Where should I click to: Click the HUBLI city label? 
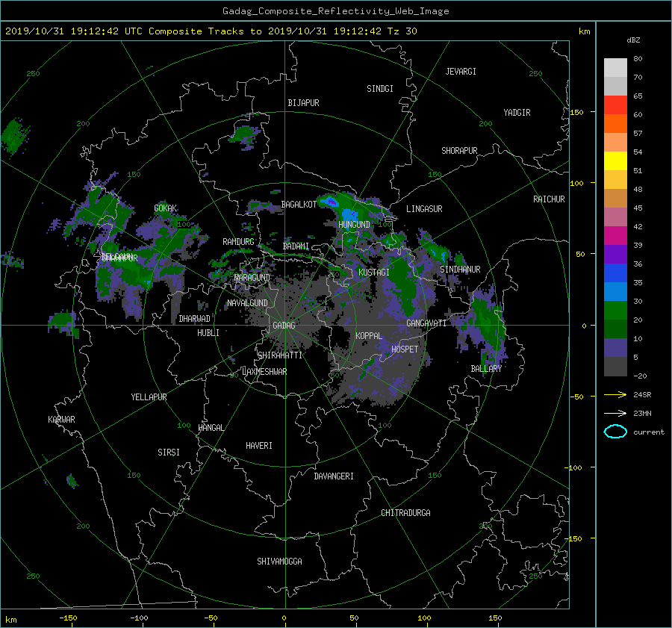(x=208, y=332)
